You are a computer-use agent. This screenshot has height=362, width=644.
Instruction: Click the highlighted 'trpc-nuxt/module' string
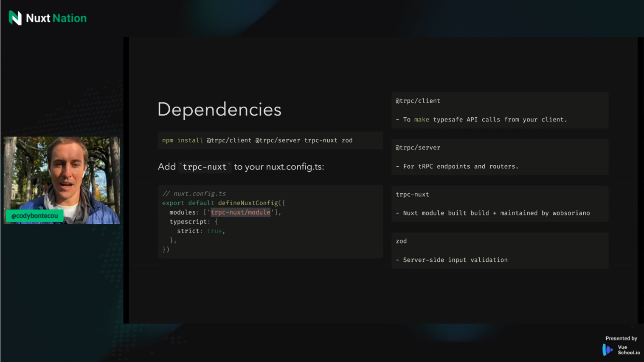click(240, 212)
